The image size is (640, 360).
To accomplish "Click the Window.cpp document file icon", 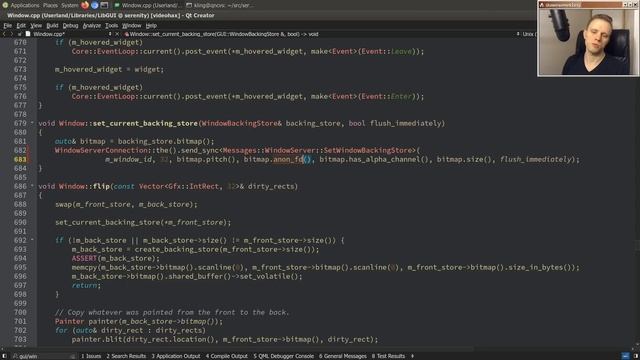I will pyautogui.click(x=28, y=34).
